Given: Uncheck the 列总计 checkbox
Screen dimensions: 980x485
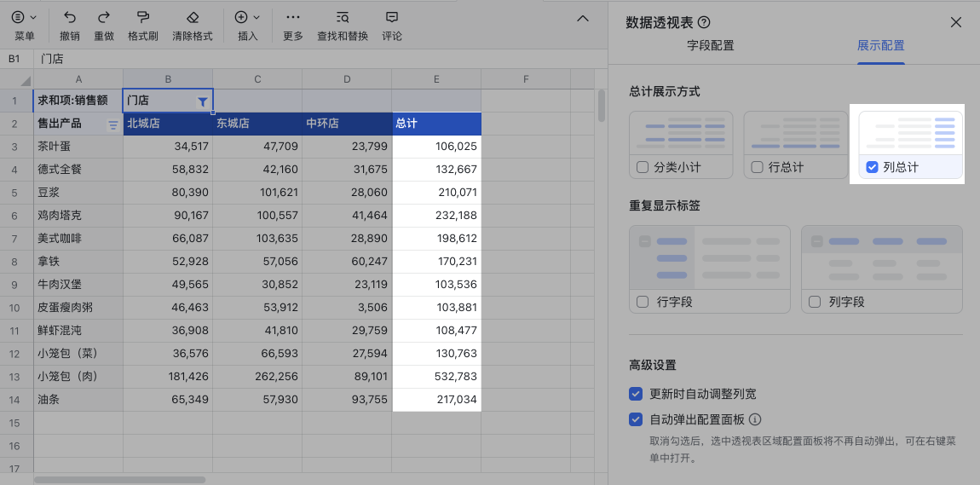Looking at the screenshot, I should coord(872,167).
